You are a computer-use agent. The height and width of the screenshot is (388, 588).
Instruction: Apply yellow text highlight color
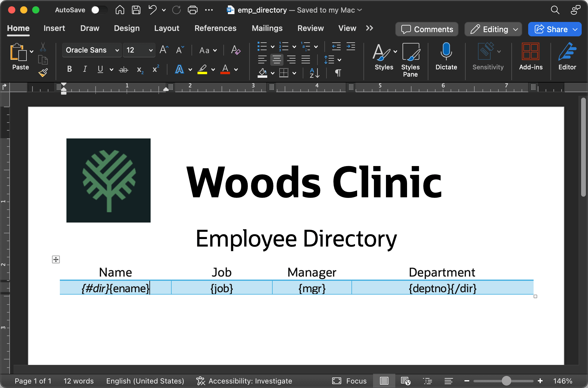202,69
